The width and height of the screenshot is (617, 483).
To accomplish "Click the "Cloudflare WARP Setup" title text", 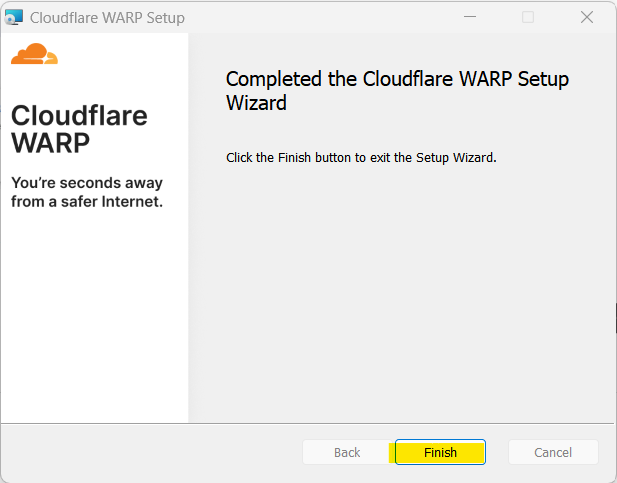I will [x=107, y=18].
